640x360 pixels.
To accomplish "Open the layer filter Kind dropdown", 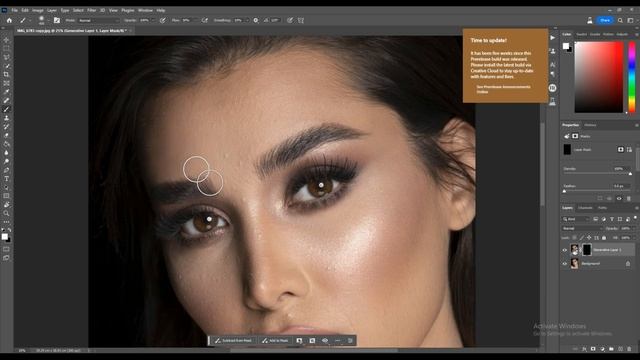I will [576, 219].
